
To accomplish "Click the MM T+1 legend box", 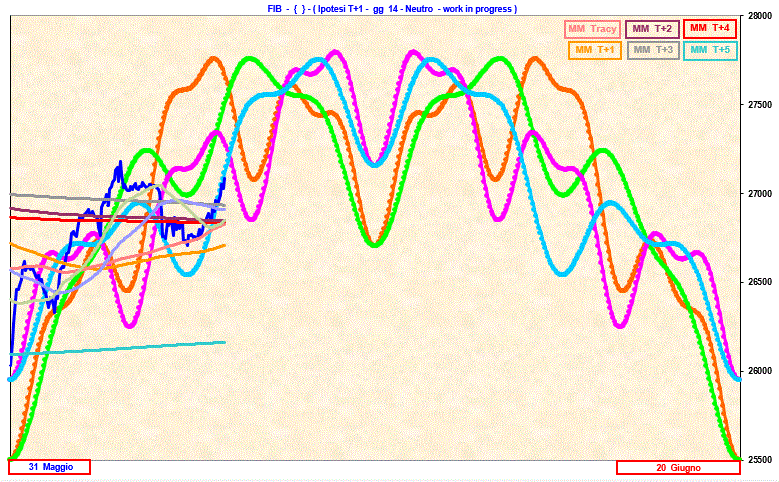I will tap(595, 50).
